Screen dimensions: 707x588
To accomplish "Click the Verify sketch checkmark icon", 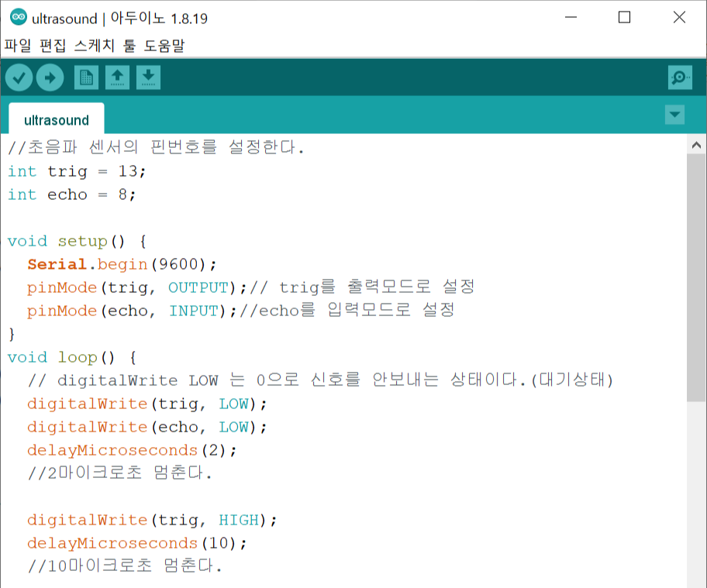I will [x=19, y=78].
